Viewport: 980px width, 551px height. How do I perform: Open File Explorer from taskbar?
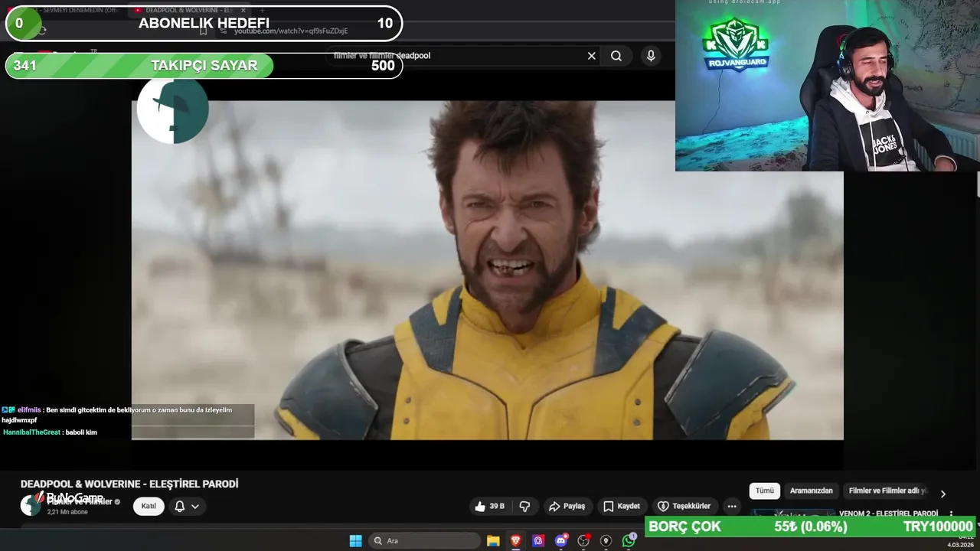coord(493,540)
